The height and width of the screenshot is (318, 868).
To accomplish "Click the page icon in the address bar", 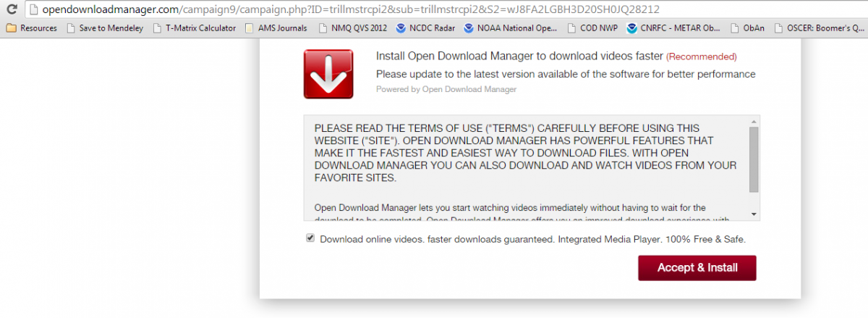I will point(33,10).
